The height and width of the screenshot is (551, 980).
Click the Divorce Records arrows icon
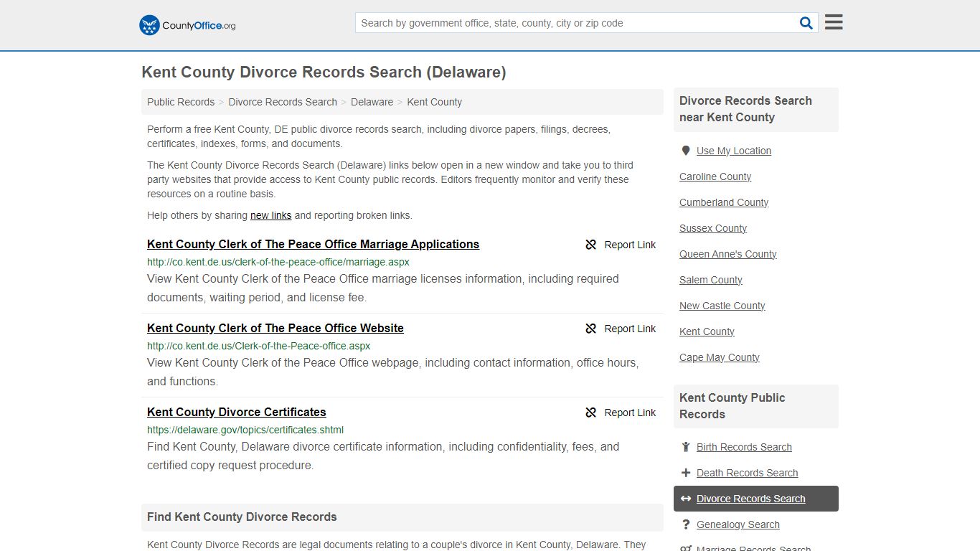pos(686,499)
